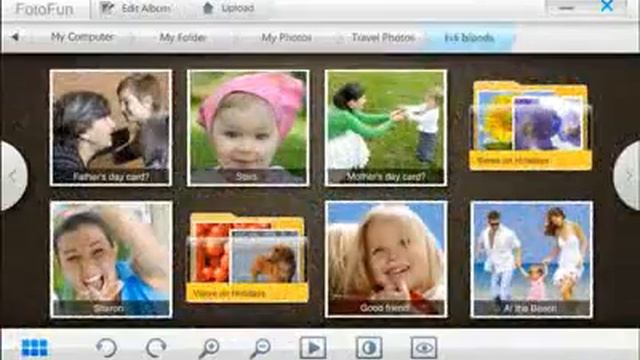Image resolution: width=640 pixels, height=360 pixels.
Task: Click the FotoFun logo
Action: 44,9
